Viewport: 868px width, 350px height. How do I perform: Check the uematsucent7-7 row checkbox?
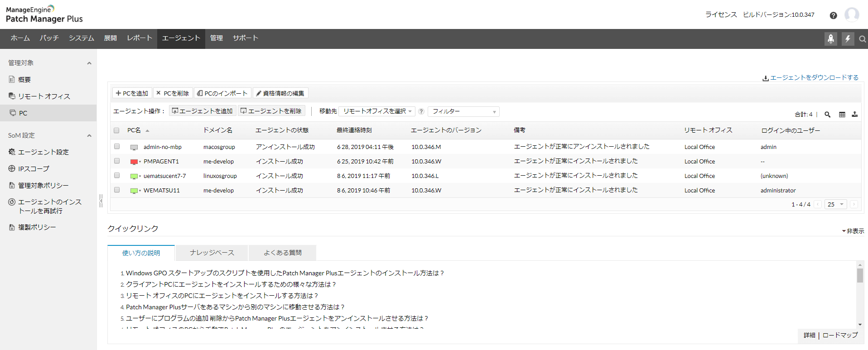click(117, 175)
